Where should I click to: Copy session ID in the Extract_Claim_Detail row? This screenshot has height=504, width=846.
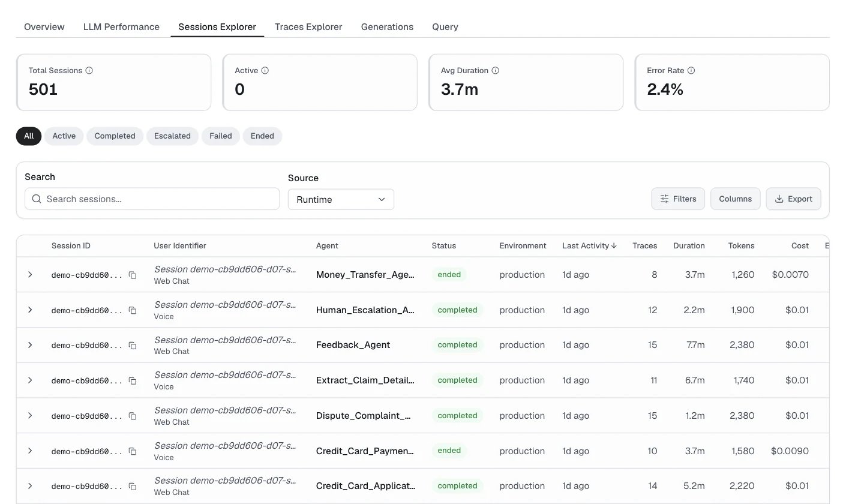pos(133,380)
